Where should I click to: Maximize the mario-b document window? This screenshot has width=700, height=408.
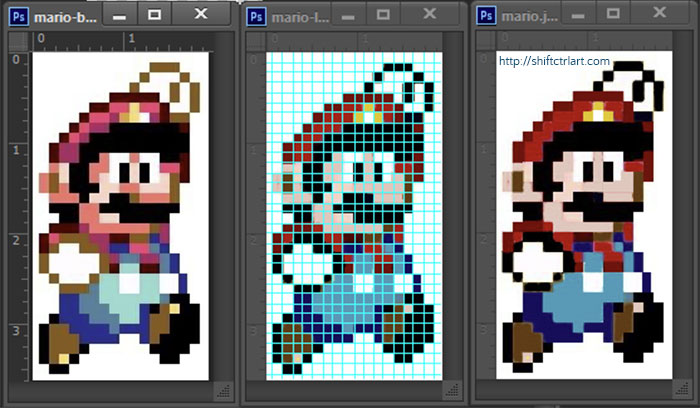pos(154,15)
